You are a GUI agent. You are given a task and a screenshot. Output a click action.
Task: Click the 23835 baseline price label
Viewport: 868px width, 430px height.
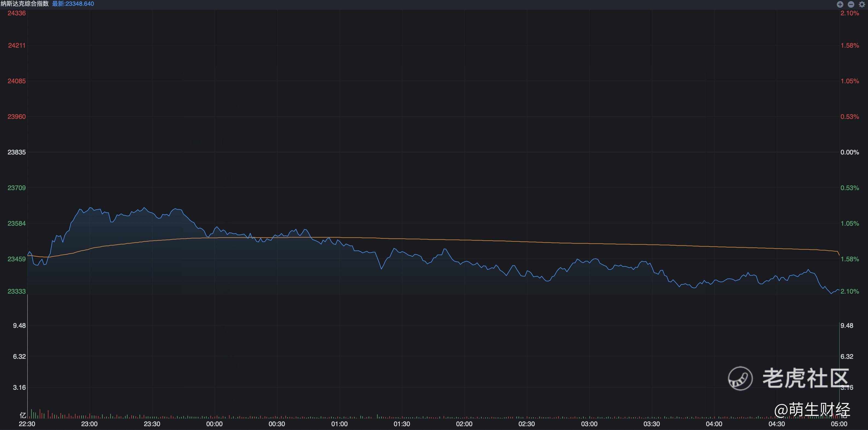[x=16, y=152]
